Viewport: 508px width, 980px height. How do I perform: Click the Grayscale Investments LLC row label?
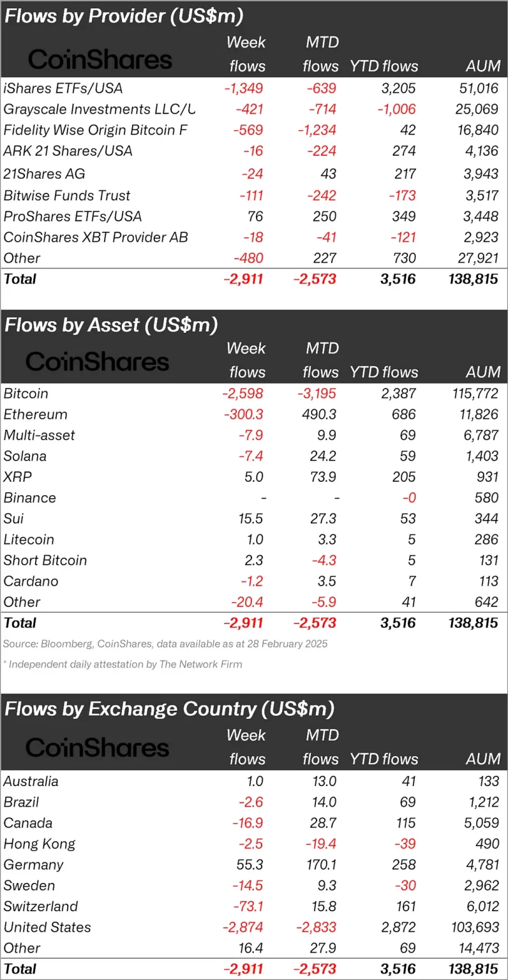[x=99, y=109]
